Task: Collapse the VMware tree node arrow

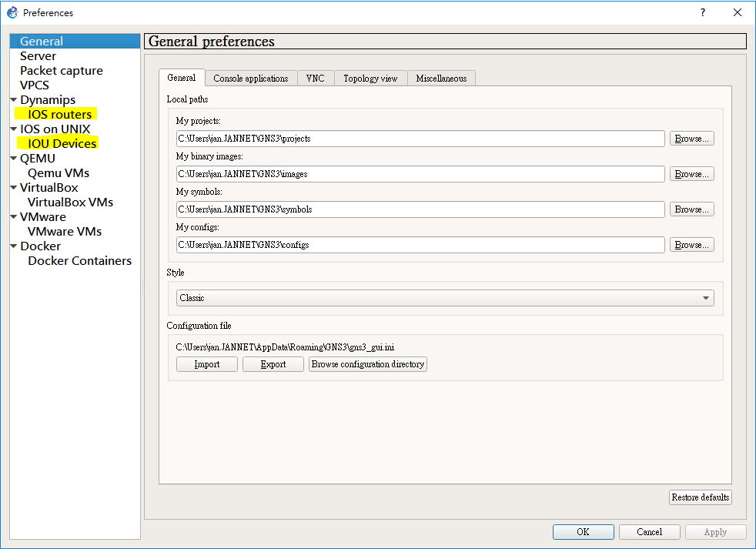Action: [x=14, y=216]
